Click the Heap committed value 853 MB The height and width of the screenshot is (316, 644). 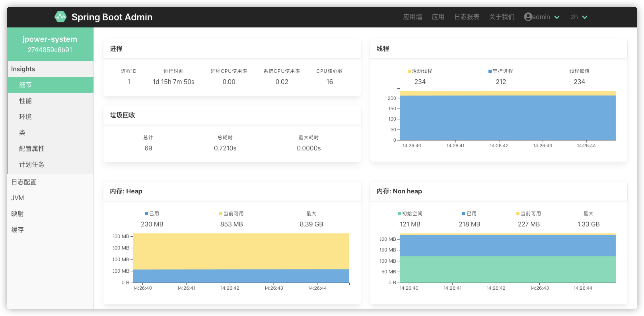[x=232, y=224]
